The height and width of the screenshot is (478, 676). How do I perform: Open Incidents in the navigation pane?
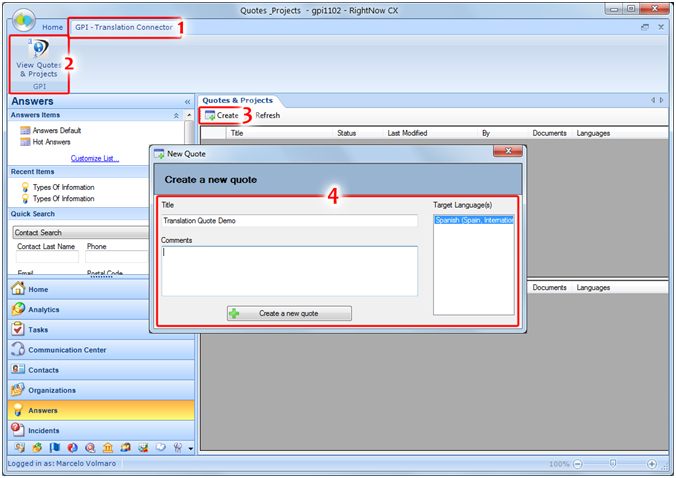click(x=45, y=430)
